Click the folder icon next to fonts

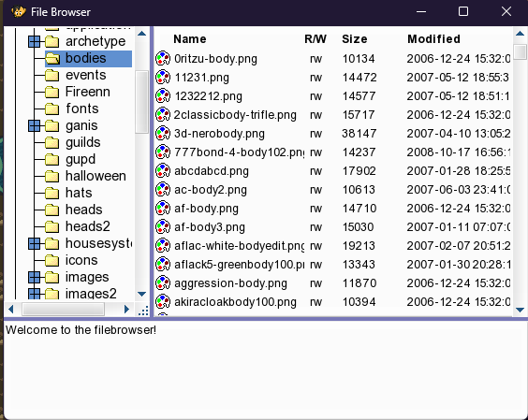coord(51,109)
